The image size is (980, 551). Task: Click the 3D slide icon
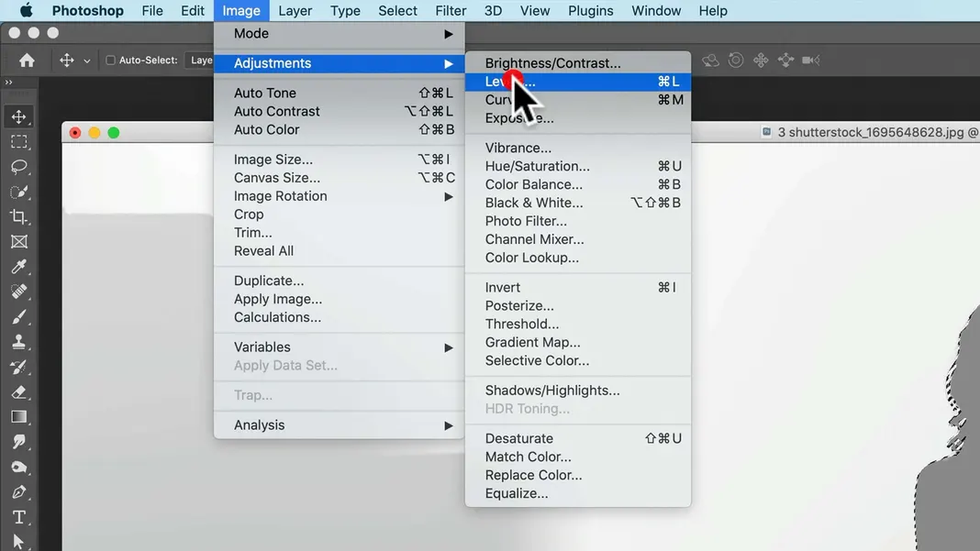(x=785, y=60)
